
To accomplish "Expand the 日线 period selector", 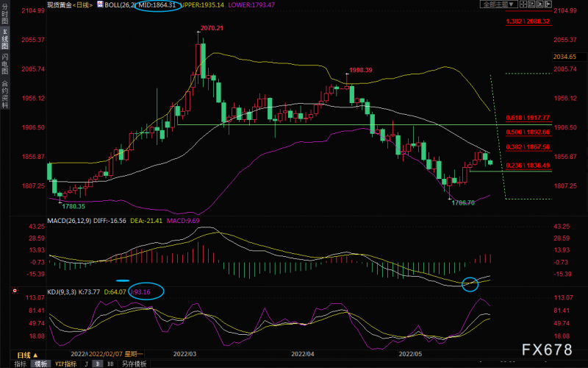I will tap(27, 355).
